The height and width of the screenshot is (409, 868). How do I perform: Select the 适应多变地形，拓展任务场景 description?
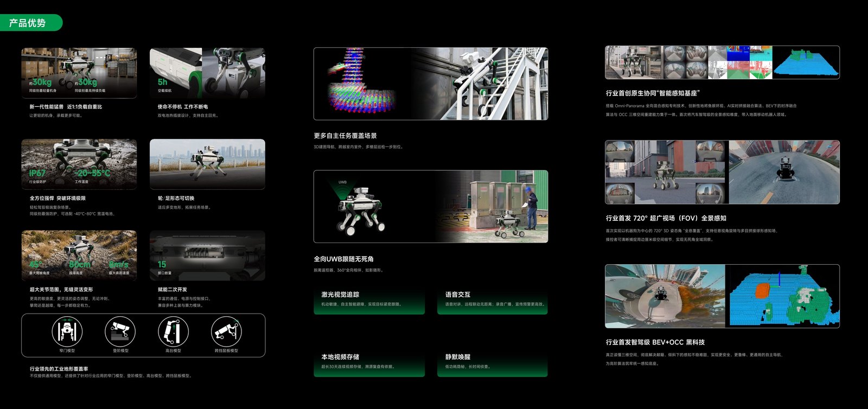coord(184,207)
